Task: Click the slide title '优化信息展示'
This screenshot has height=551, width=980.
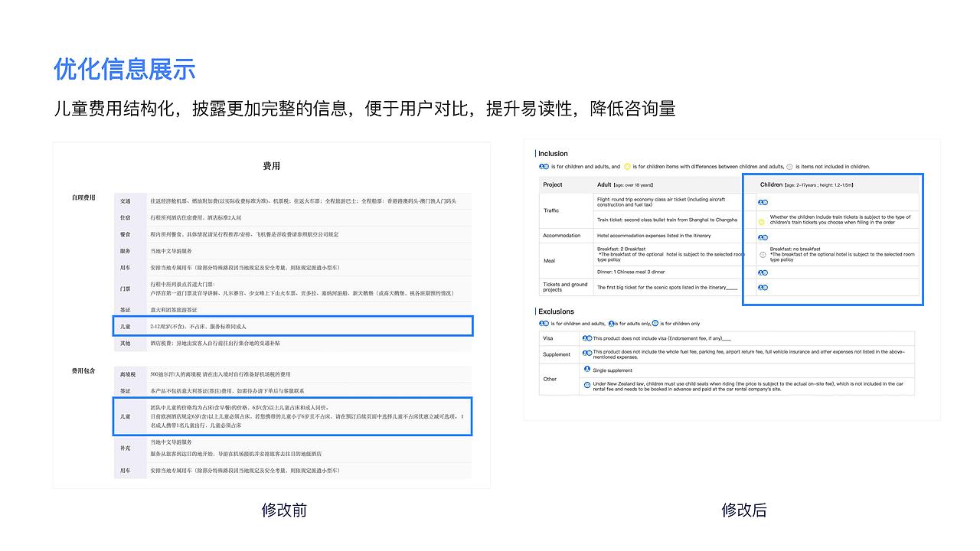Action: pos(125,70)
